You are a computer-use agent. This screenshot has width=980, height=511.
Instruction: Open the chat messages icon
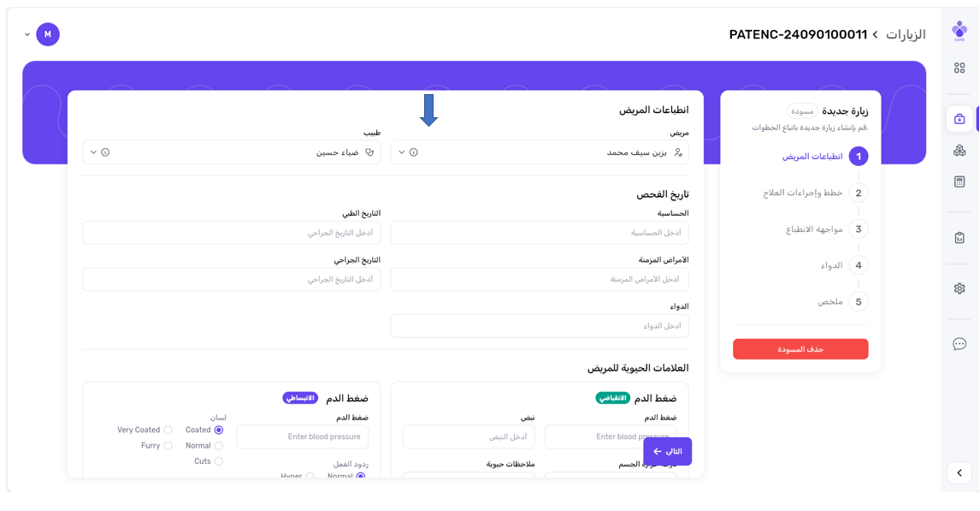(959, 344)
